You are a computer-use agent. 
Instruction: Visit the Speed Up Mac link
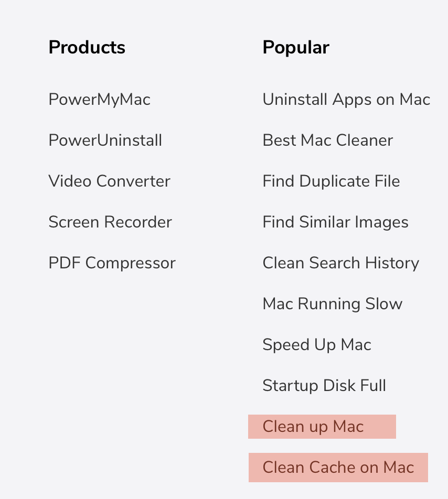pyautogui.click(x=316, y=345)
